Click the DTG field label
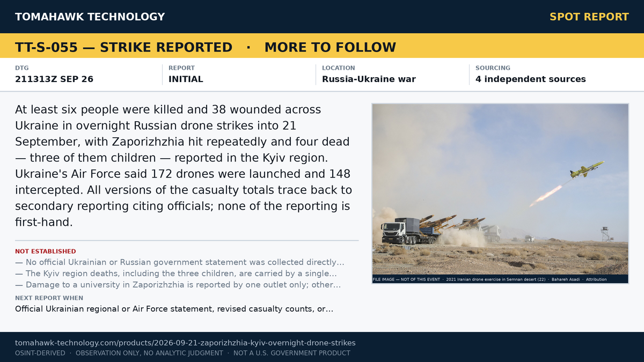644x362 pixels. tap(22, 68)
